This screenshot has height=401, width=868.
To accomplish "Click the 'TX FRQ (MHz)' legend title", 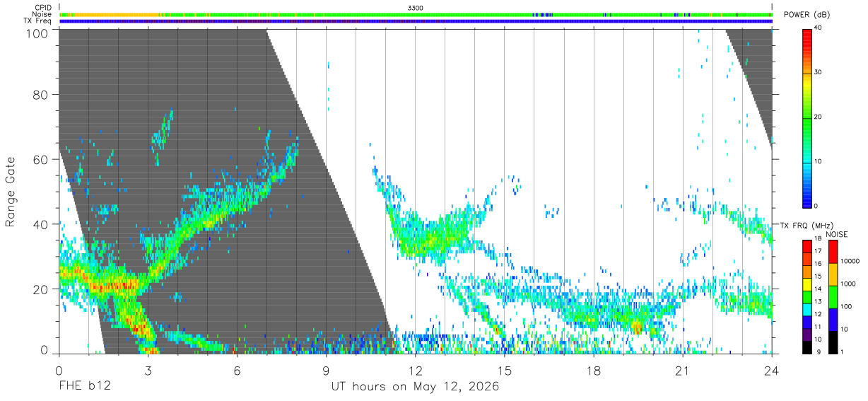I will (x=807, y=225).
